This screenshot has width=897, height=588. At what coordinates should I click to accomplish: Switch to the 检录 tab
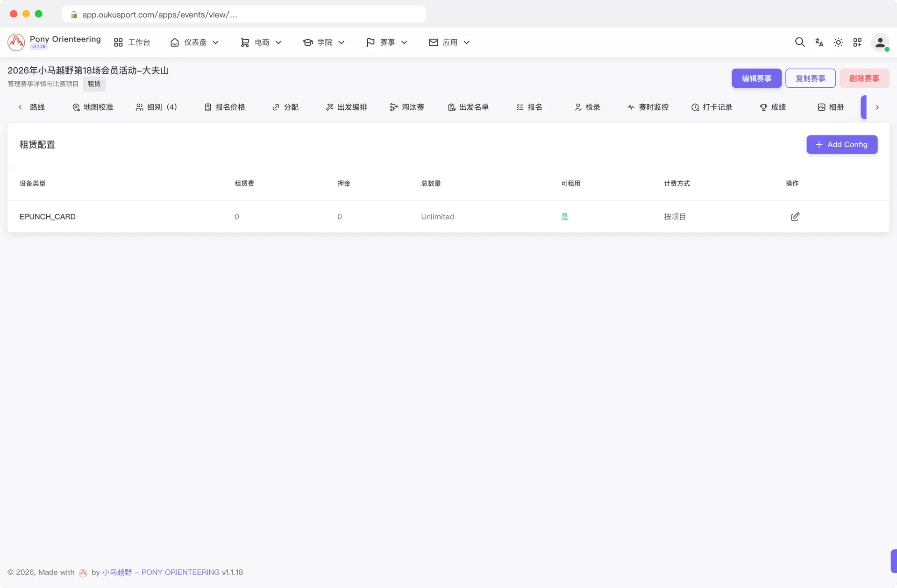coord(587,107)
